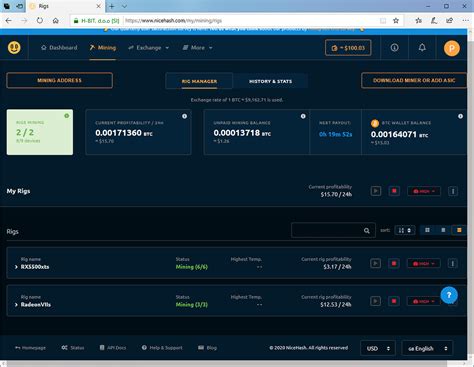Screen dimensions: 474x367
Task: Open the orange profile avatar P
Action: 452,48
